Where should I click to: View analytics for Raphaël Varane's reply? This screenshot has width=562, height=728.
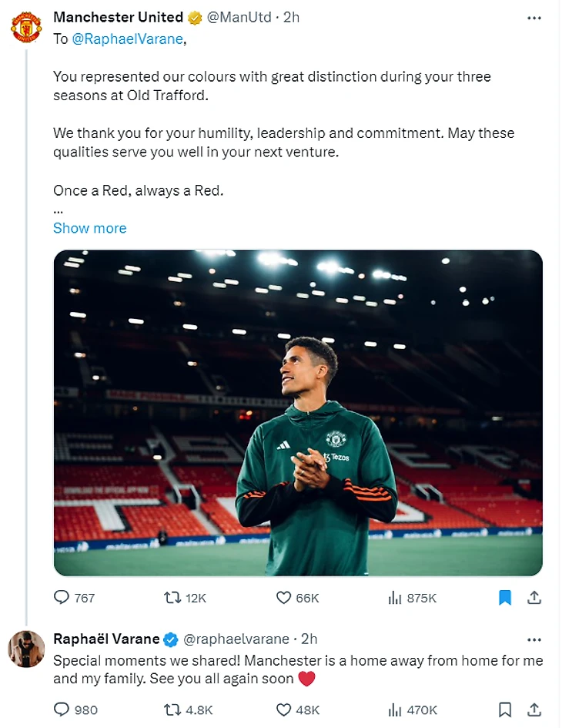click(x=396, y=710)
